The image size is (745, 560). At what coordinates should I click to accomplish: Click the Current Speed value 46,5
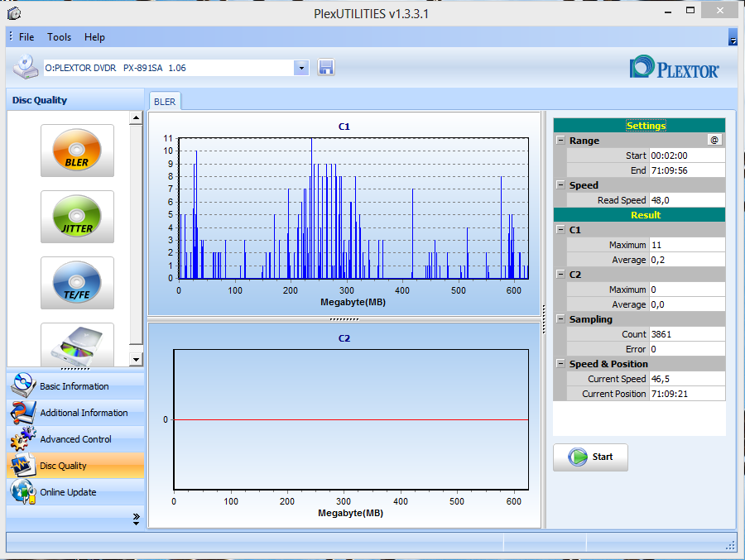click(x=687, y=379)
